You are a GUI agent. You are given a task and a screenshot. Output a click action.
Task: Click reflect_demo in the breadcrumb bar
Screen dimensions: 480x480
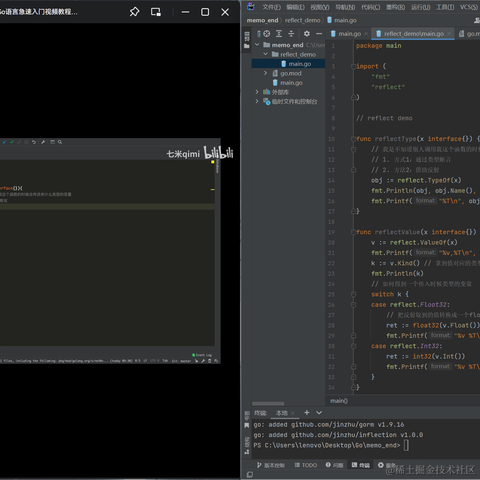point(302,20)
